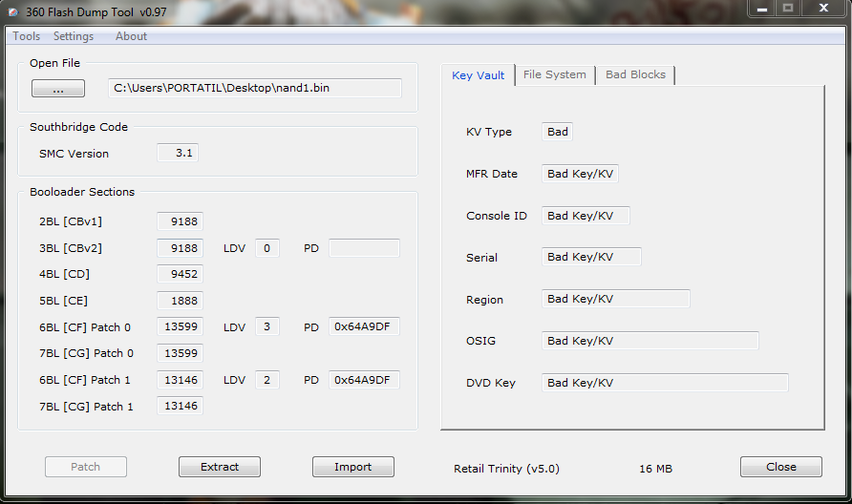852x504 pixels.
Task: Click the 360 Flash Dump Tool title icon
Action: click(13, 12)
